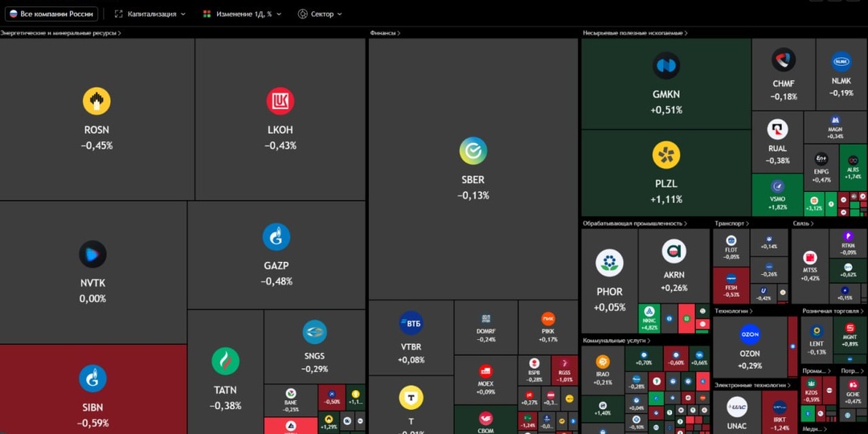Open the Rosneft ROSN logo tile

coord(97,101)
